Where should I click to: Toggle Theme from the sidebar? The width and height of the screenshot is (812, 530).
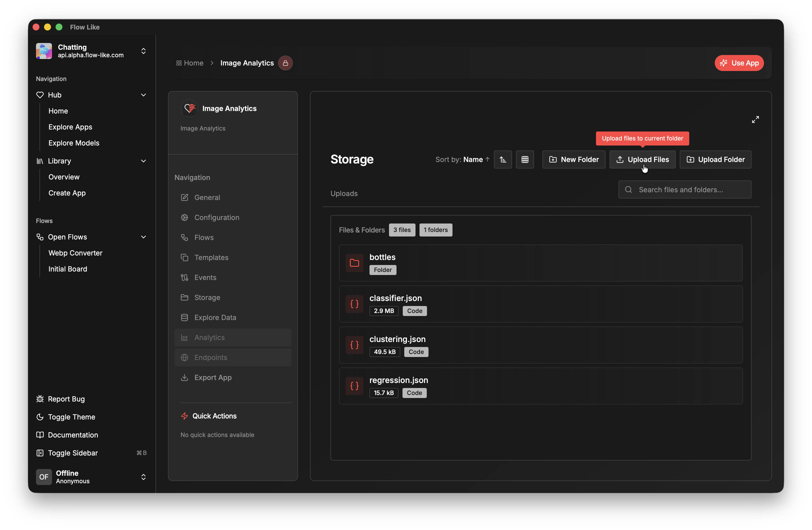[x=72, y=417]
